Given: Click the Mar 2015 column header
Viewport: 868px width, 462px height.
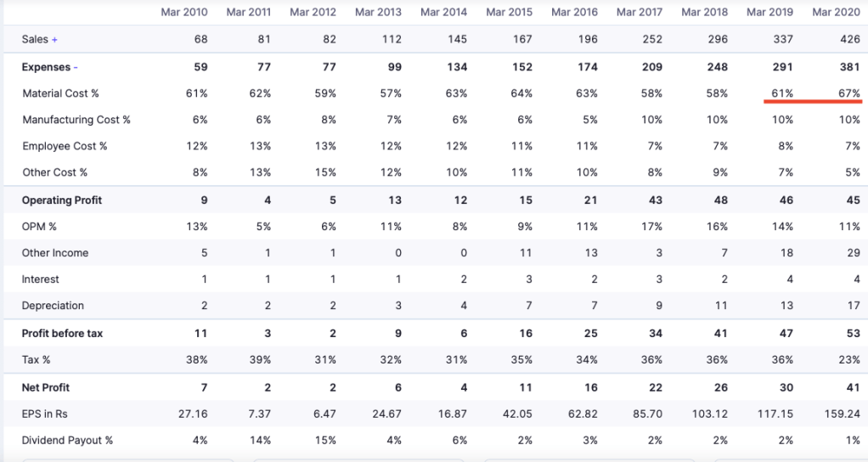Looking at the screenshot, I should point(510,12).
